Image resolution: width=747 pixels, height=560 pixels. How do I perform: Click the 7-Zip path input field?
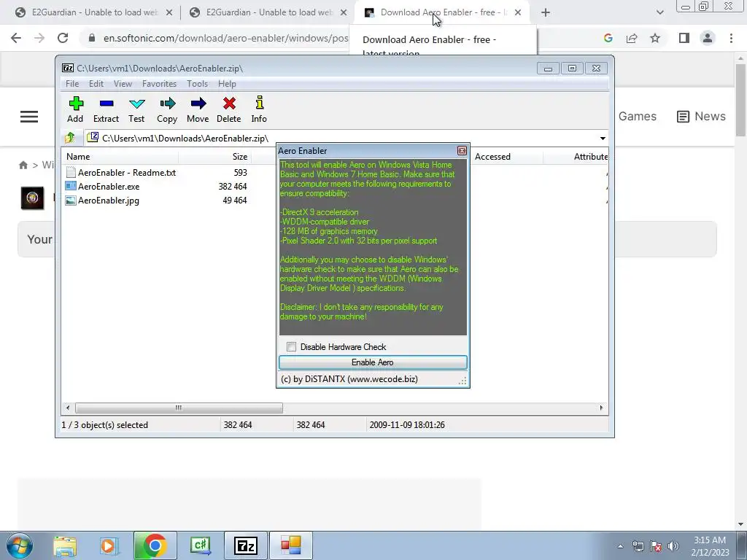click(341, 139)
